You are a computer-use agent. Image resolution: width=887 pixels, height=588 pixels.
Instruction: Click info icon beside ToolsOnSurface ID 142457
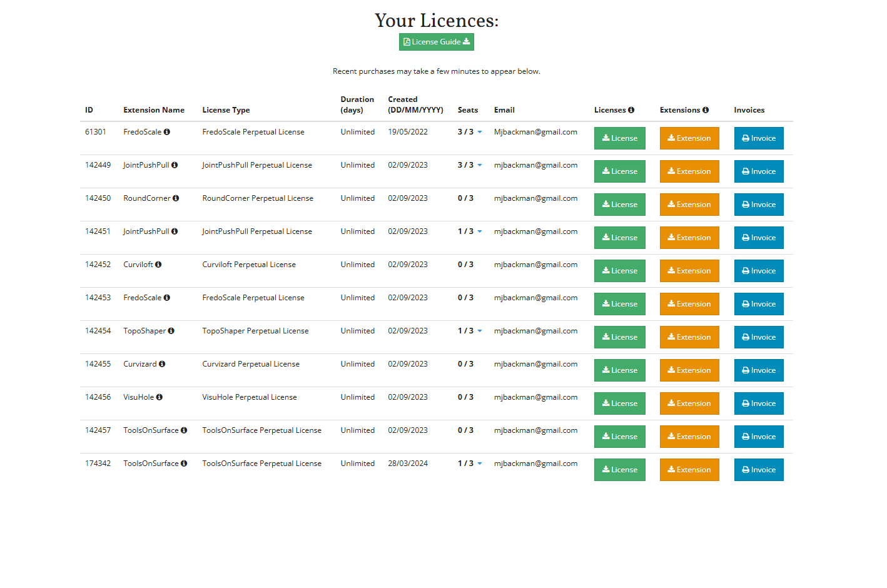(184, 430)
